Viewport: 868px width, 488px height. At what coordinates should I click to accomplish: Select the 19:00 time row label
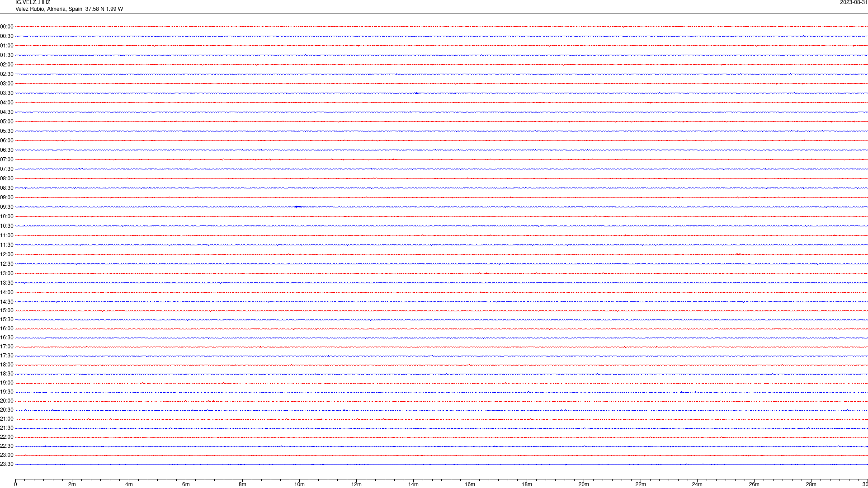[7, 383]
